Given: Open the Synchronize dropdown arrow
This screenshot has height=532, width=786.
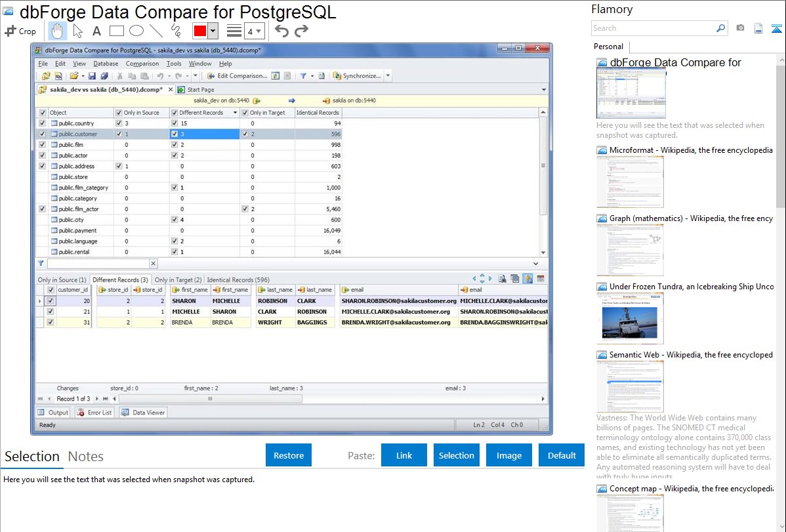Looking at the screenshot, I should coord(388,75).
